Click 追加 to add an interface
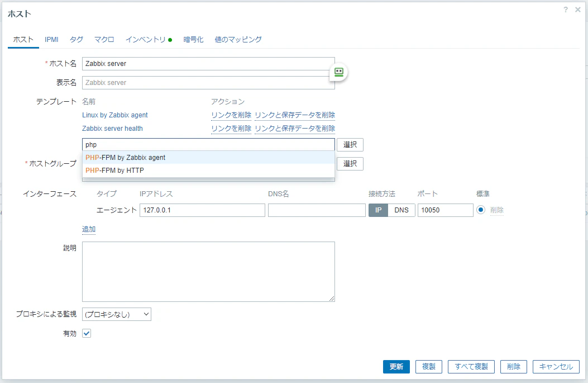588x383 pixels. tap(89, 229)
